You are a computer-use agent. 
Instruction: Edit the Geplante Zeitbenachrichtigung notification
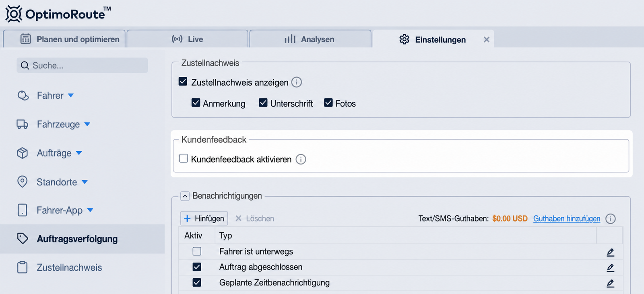point(611,283)
